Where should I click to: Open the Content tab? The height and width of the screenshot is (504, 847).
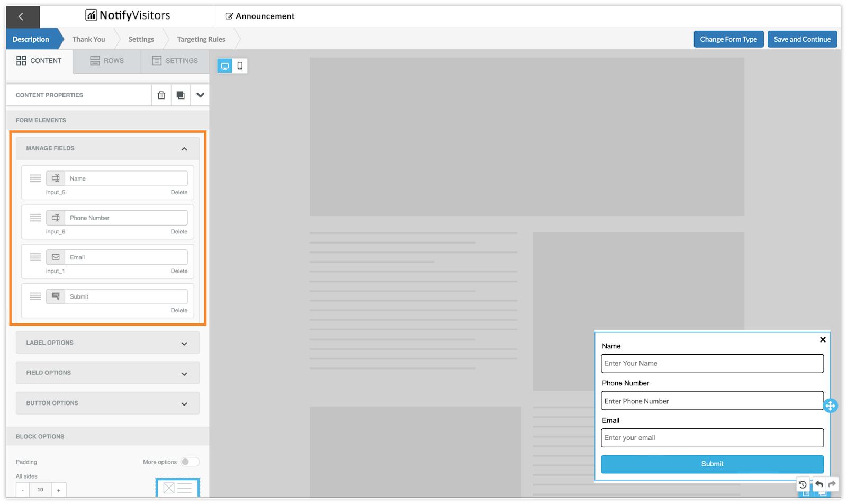click(39, 61)
